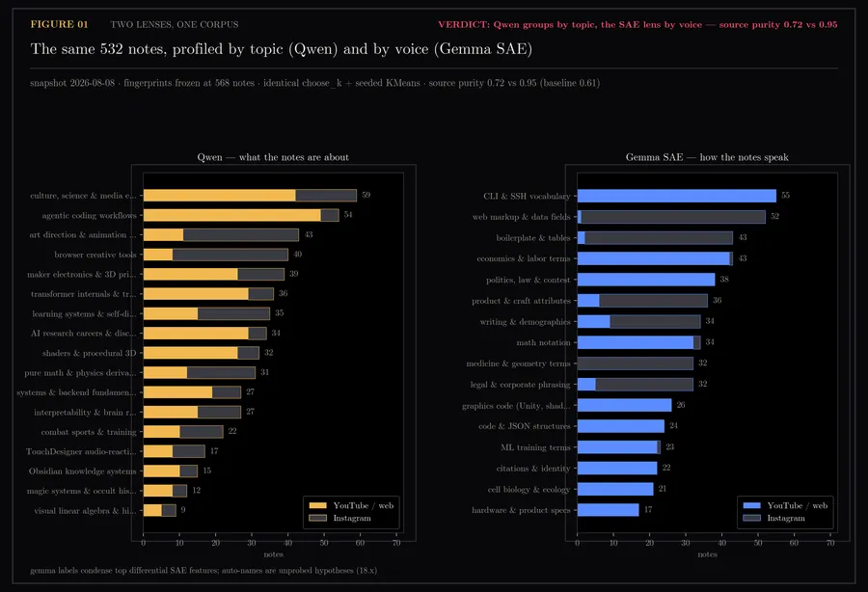The height and width of the screenshot is (592, 868).
Task: Click the 'interpretability & brain r...' label
Action: [85, 413]
